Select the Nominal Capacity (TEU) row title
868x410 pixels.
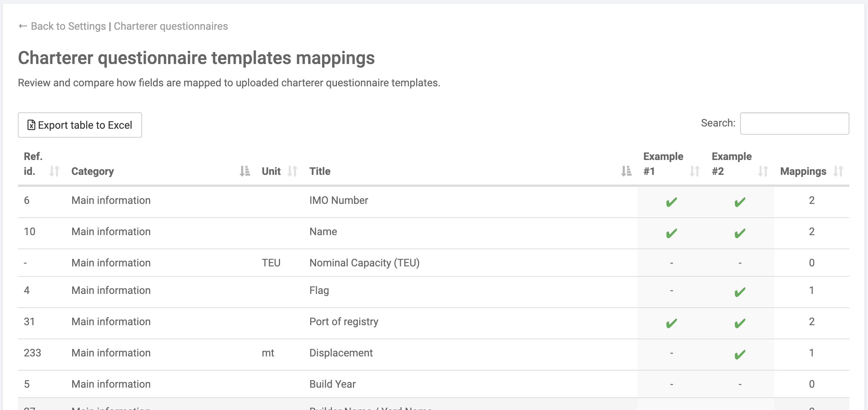[x=364, y=263]
